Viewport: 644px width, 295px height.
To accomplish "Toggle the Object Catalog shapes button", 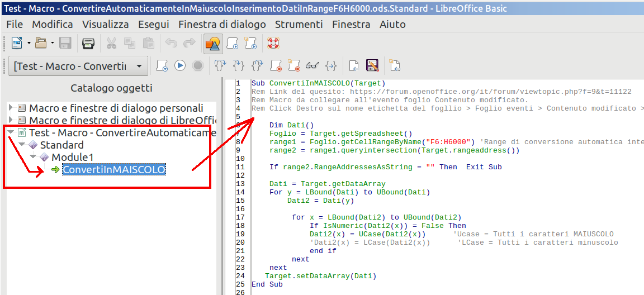I will [213, 44].
